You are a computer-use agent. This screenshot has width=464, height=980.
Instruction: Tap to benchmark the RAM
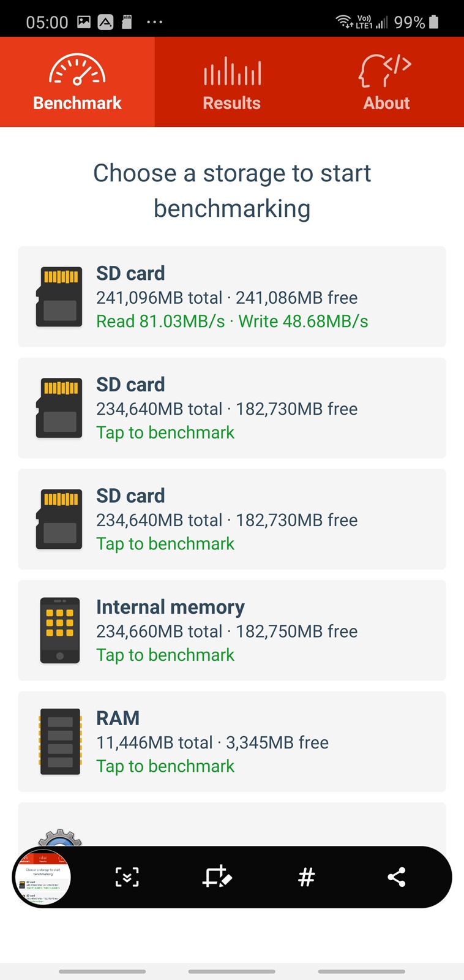165,766
